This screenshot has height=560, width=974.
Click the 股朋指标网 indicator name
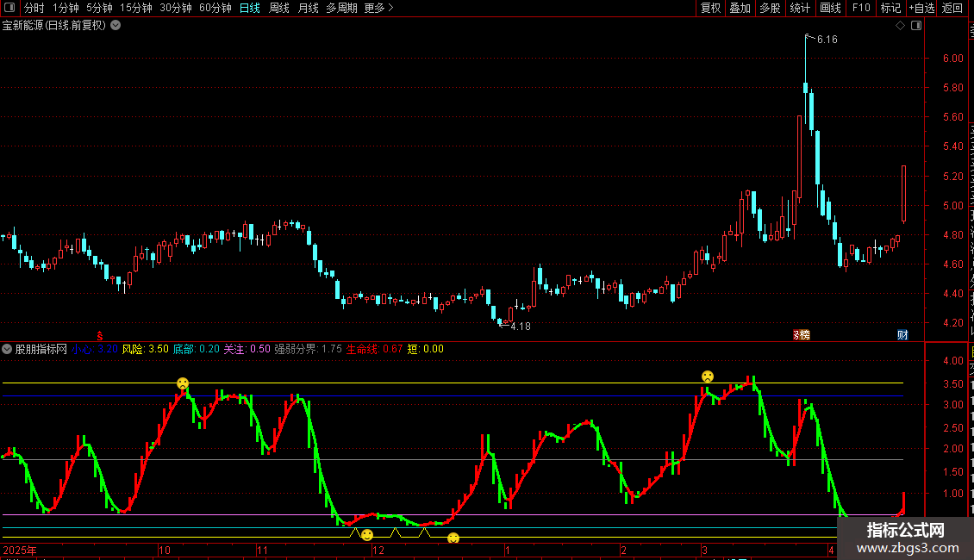(x=41, y=349)
